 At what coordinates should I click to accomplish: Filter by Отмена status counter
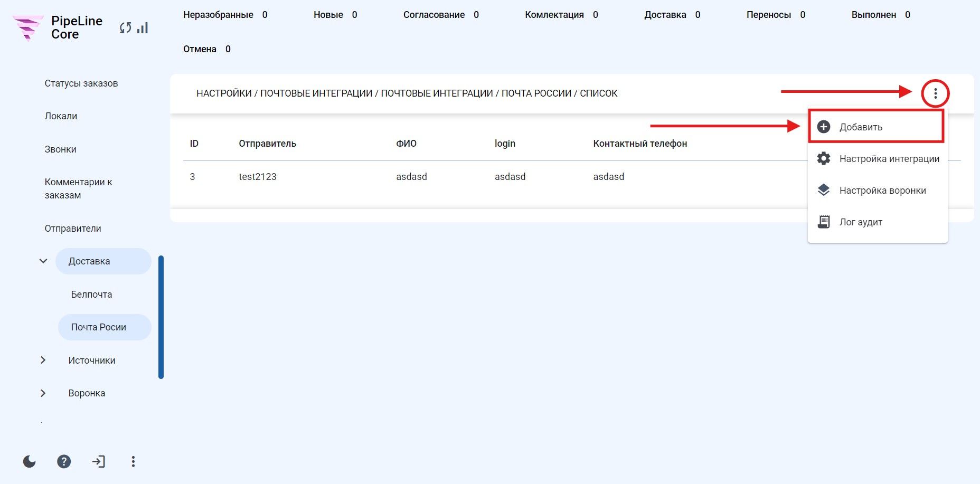coord(207,49)
